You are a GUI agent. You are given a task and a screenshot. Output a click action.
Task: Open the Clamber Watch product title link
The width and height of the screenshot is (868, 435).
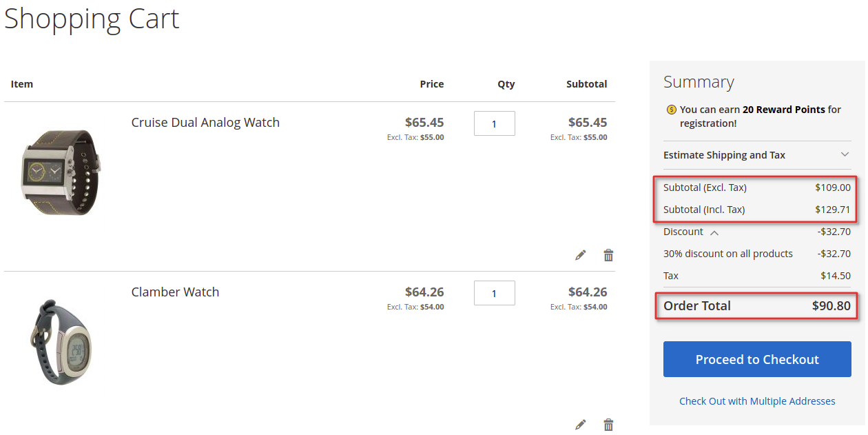pos(175,292)
